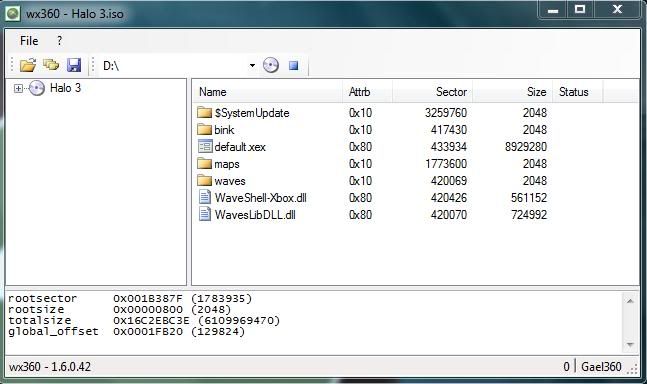Open the drive path dropdown arrow
Screen dimensions: 647x384
[252, 65]
